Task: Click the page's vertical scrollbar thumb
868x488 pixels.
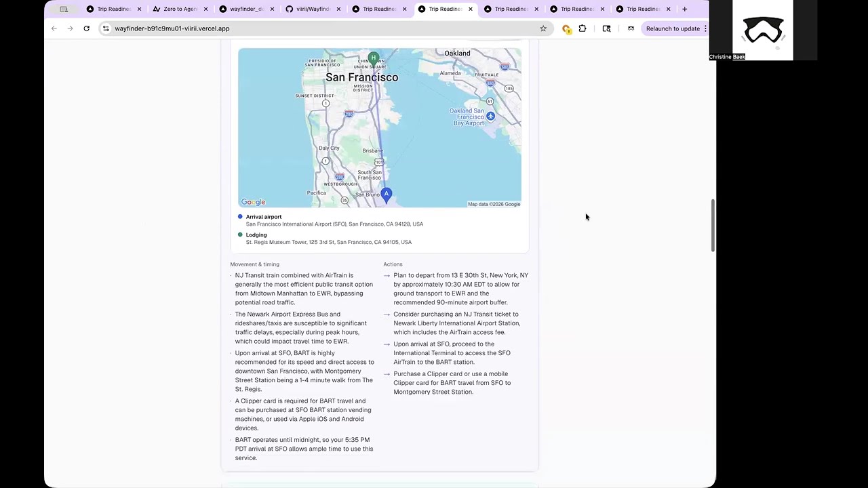Action: click(713, 226)
